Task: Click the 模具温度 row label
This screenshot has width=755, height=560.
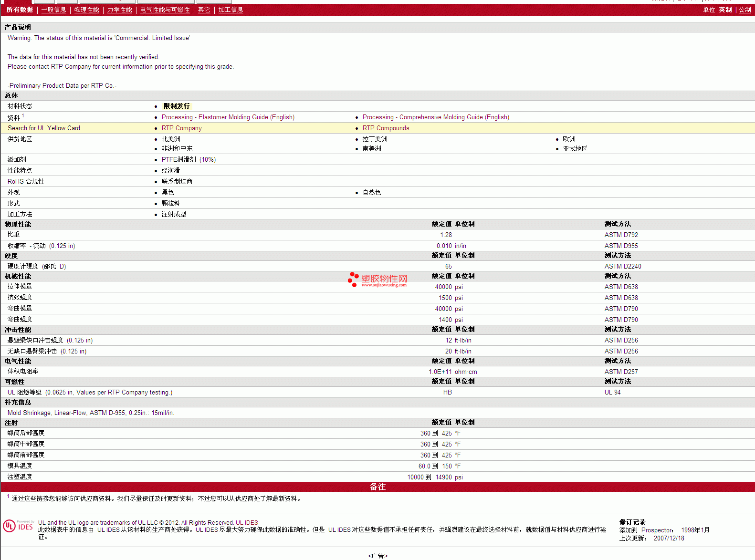Action: coord(20,466)
